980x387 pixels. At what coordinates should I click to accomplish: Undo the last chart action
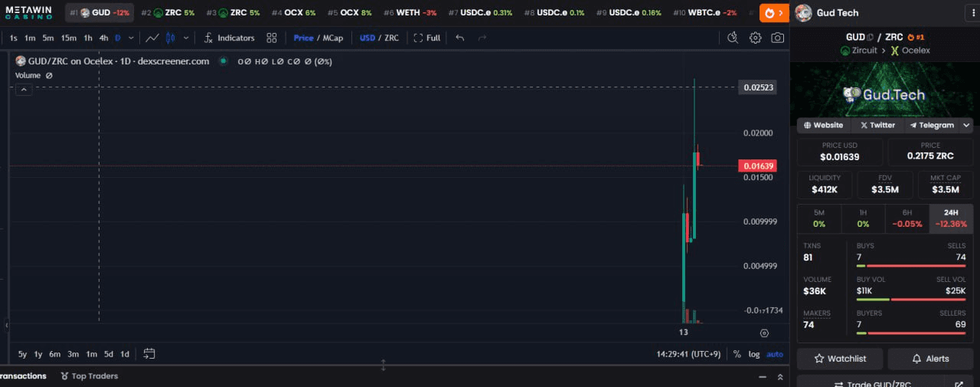coord(459,38)
